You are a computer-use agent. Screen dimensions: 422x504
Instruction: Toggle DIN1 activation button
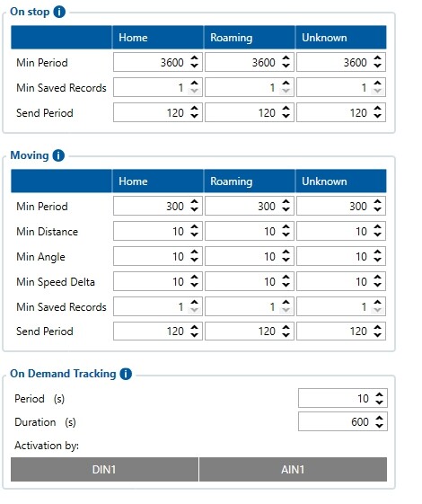click(104, 470)
